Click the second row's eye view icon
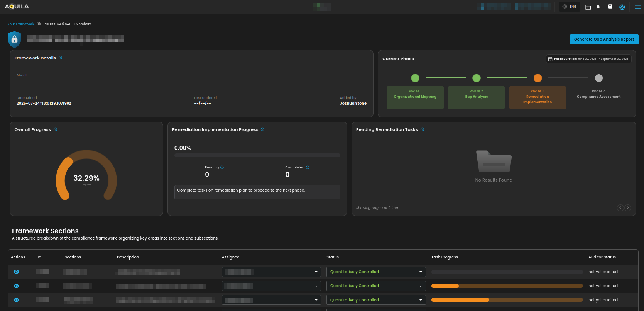This screenshot has height=311, width=644. (16, 286)
